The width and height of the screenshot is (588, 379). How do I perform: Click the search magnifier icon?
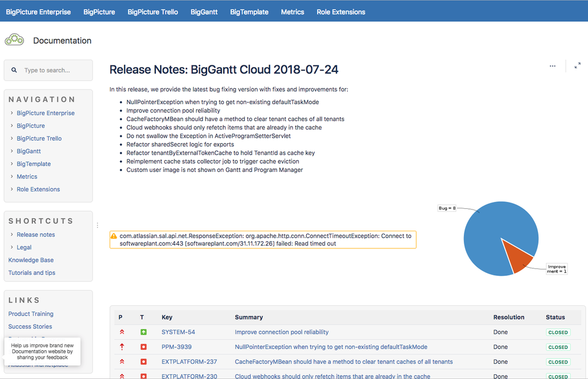[14, 70]
